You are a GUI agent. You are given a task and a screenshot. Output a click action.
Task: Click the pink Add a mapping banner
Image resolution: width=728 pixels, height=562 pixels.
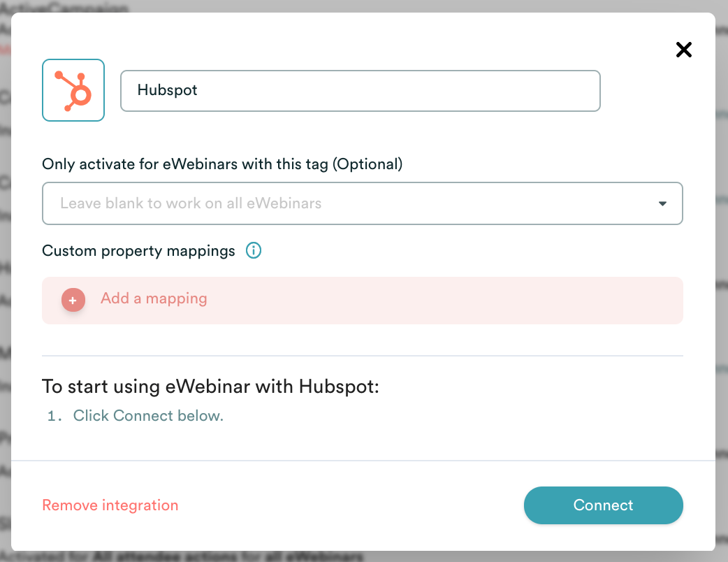coord(363,299)
